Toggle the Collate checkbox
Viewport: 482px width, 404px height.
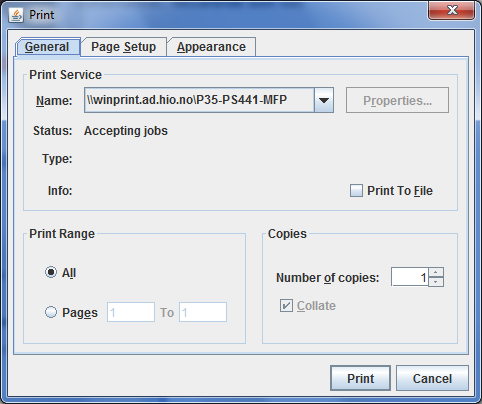point(286,306)
